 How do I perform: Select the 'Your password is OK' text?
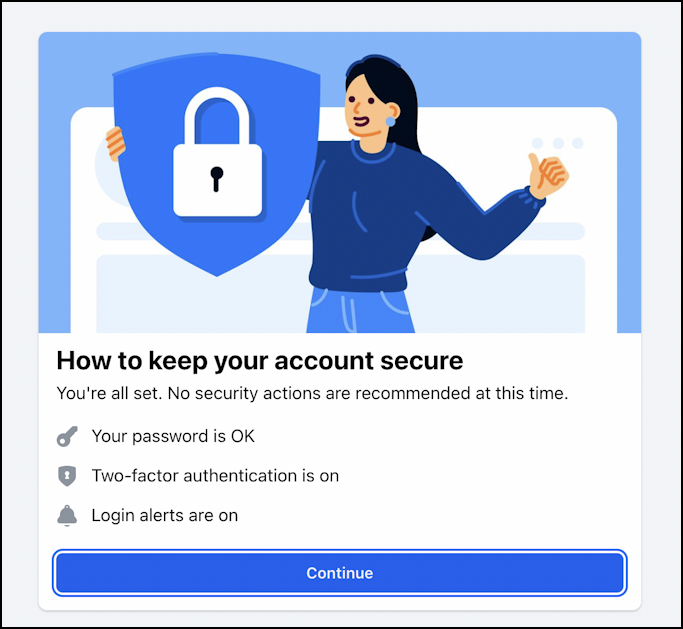click(x=173, y=436)
